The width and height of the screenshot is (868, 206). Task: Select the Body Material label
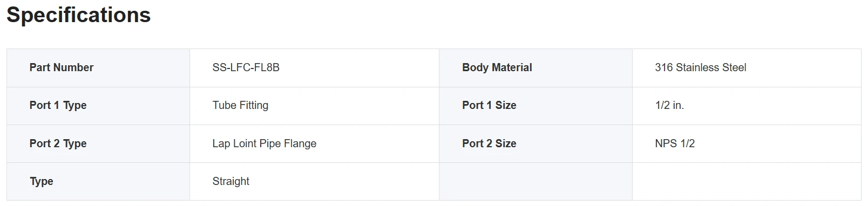[497, 67]
